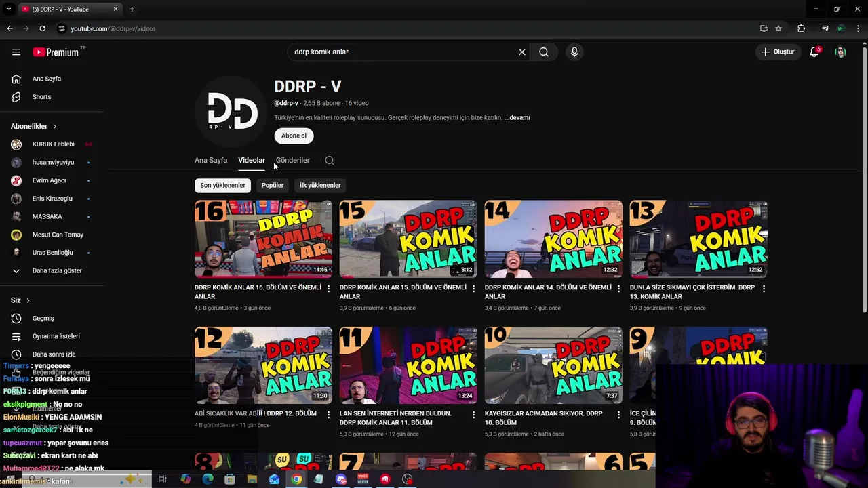Select the Popüler filter chip

[x=273, y=185]
